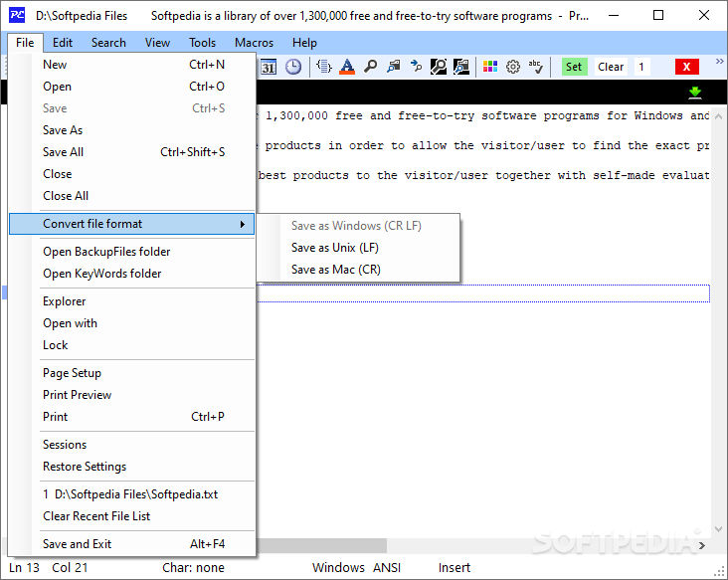Screen dimensions: 728x580
Task: Select Save As menu entry
Action: tap(132, 130)
